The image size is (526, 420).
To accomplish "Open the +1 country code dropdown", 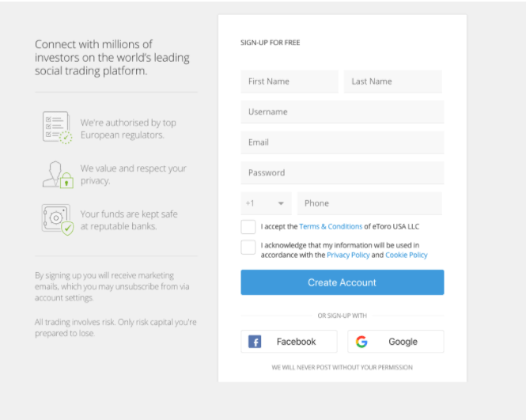I will coord(266,203).
